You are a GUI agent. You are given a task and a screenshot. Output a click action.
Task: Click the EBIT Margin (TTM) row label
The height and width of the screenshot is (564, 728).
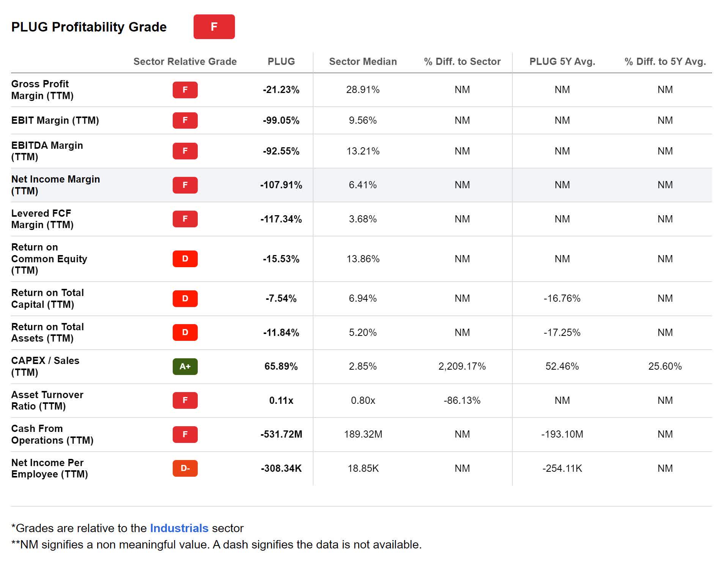tap(55, 120)
